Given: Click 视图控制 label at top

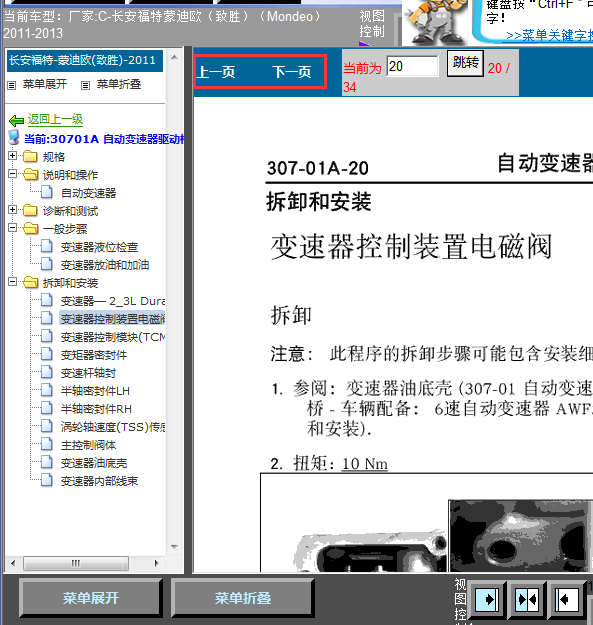Looking at the screenshot, I should [x=372, y=24].
